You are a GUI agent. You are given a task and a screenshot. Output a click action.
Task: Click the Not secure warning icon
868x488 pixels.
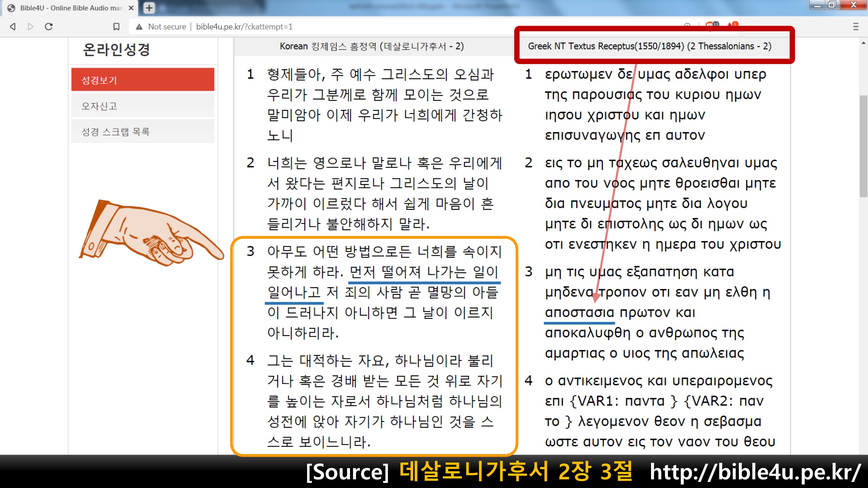tap(139, 27)
